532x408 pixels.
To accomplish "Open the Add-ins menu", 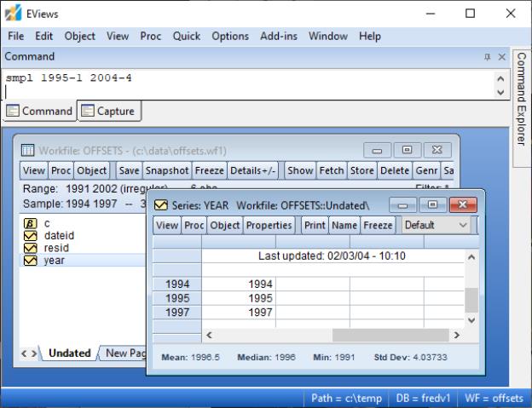I will (278, 37).
